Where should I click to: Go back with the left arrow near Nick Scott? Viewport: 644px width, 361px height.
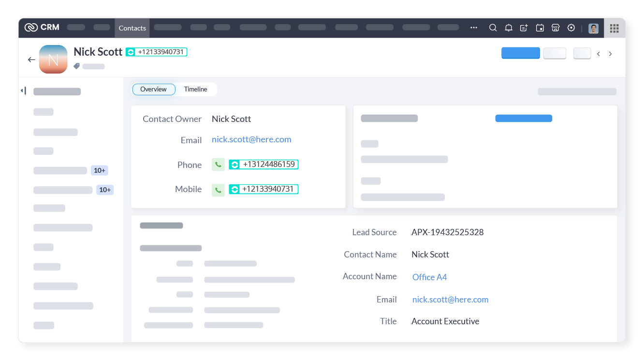coord(31,59)
